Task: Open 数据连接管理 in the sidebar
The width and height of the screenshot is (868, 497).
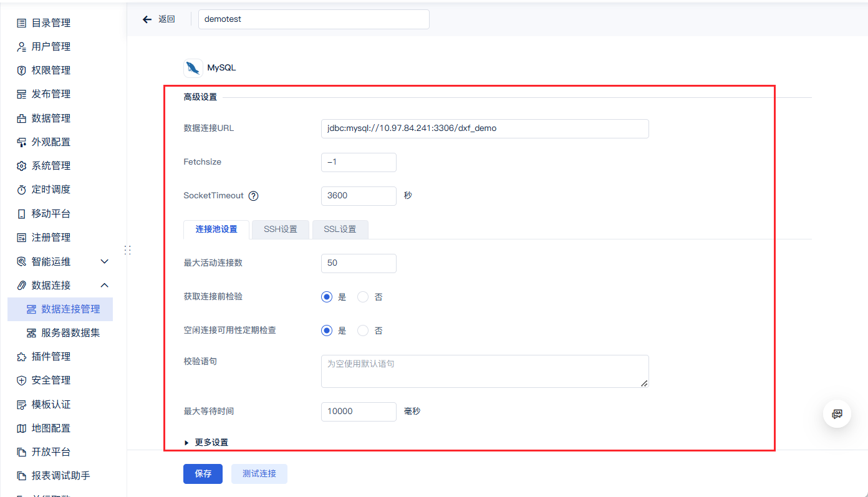Action: (60, 309)
